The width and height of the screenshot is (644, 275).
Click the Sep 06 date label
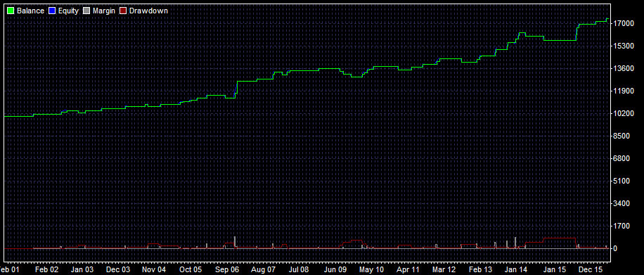pyautogui.click(x=226, y=269)
